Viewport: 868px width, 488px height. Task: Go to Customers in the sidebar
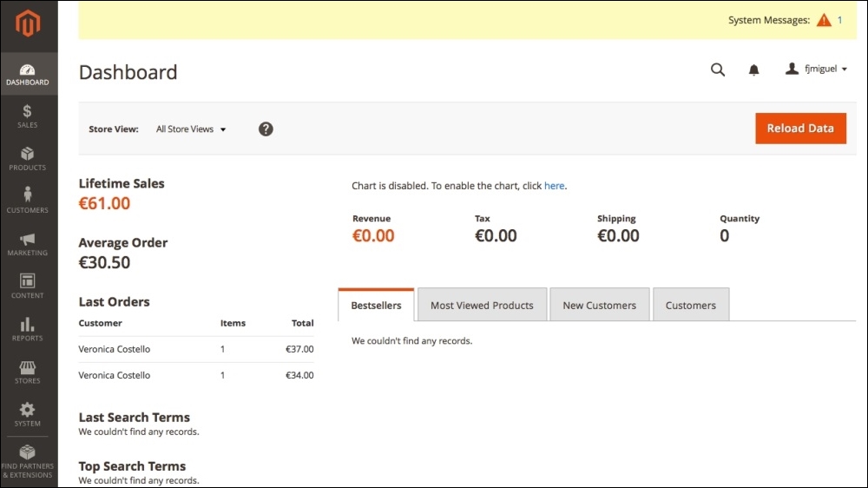point(28,201)
